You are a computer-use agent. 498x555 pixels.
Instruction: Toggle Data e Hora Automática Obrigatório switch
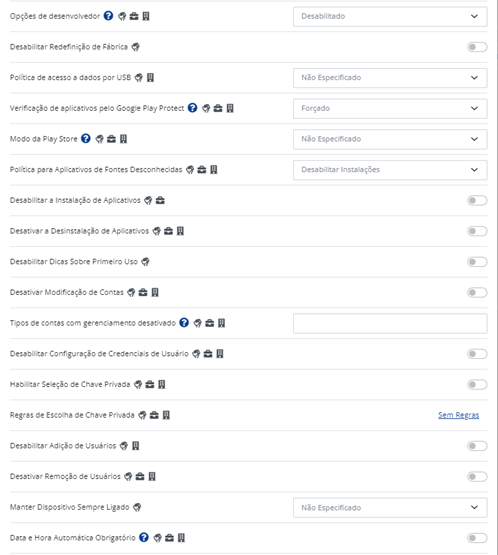pos(477,538)
